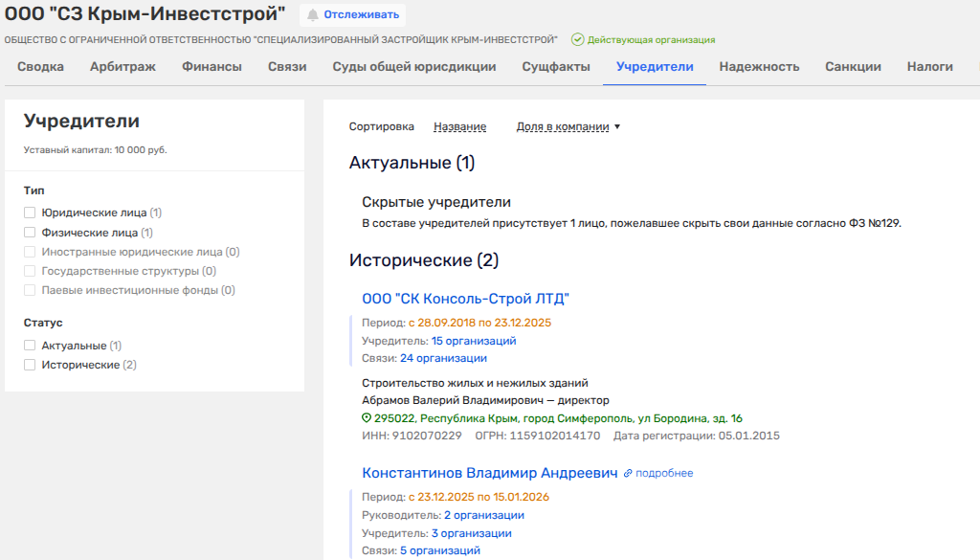This screenshot has width=980, height=560.
Task: Select the Суды общей юрисдикции tab
Action: tap(413, 67)
